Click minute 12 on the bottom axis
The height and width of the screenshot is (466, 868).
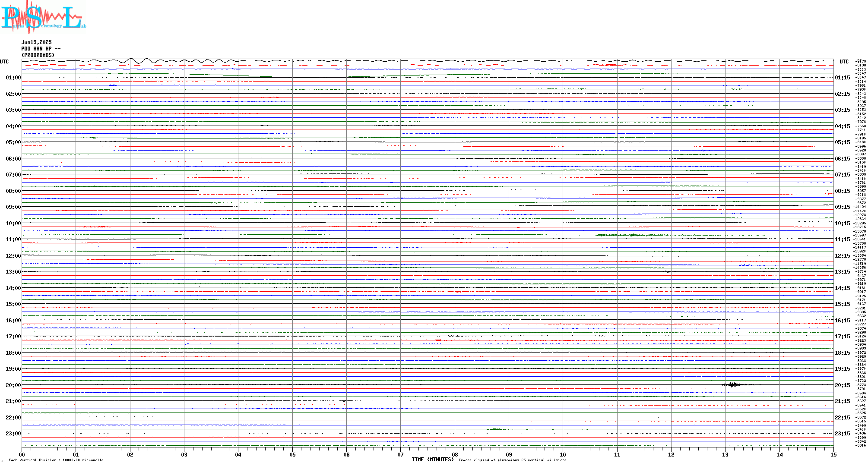671,454
